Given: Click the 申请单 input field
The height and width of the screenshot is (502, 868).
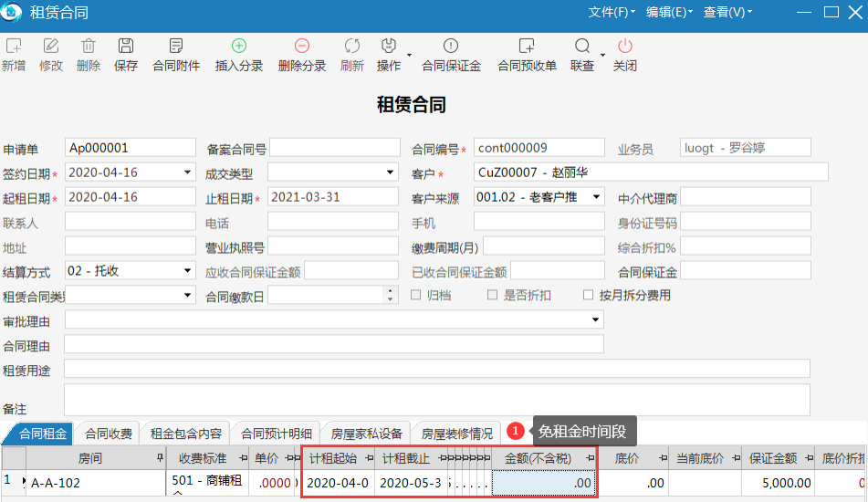Looking at the screenshot, I should 131,148.
